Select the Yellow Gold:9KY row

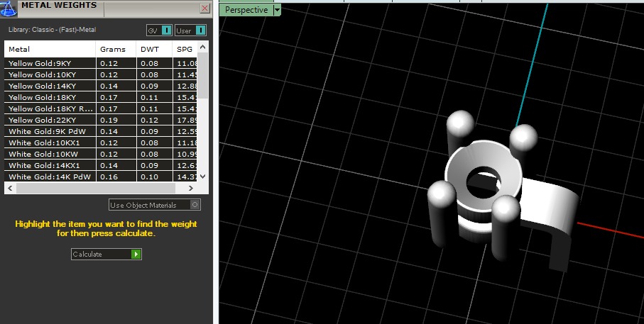pos(101,63)
